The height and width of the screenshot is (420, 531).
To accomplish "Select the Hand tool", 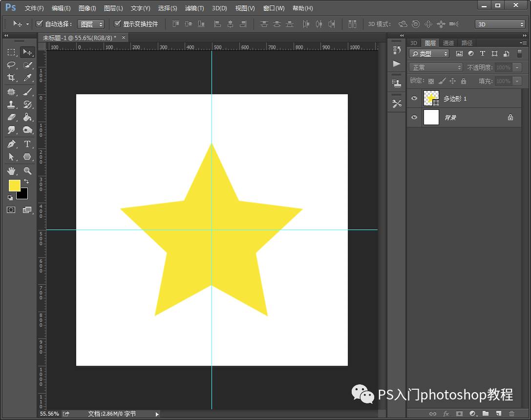I will pyautogui.click(x=11, y=171).
